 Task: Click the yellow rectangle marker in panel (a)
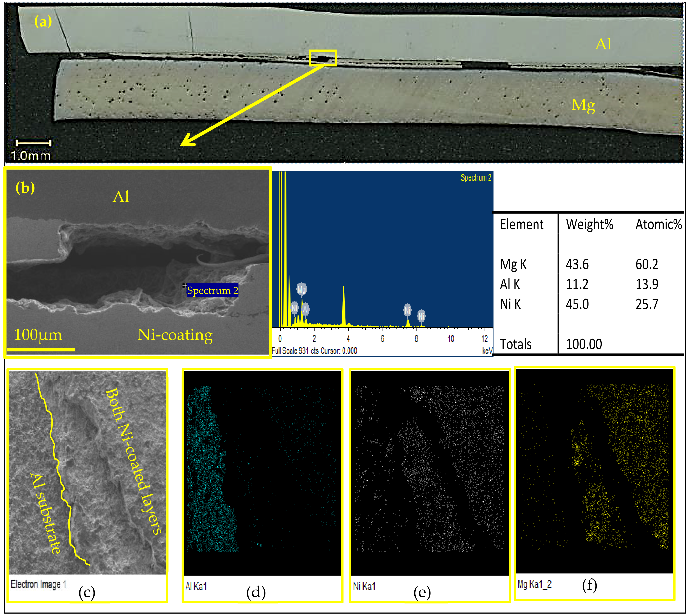pos(323,58)
